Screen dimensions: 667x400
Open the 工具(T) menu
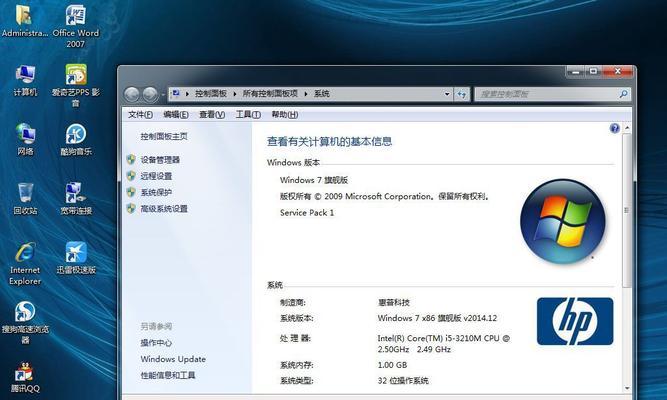[x=248, y=114]
